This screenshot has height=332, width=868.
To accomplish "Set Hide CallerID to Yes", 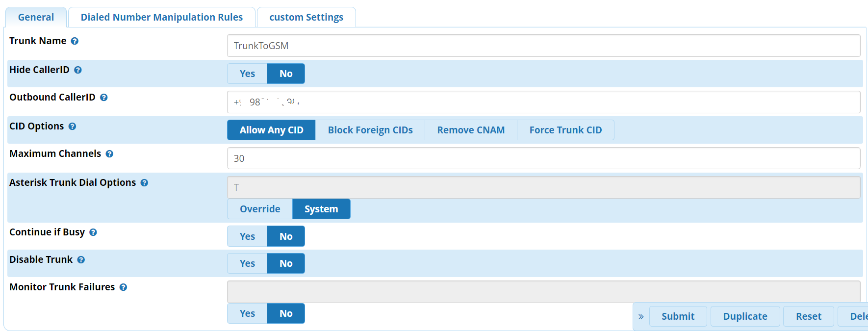I will [x=247, y=74].
